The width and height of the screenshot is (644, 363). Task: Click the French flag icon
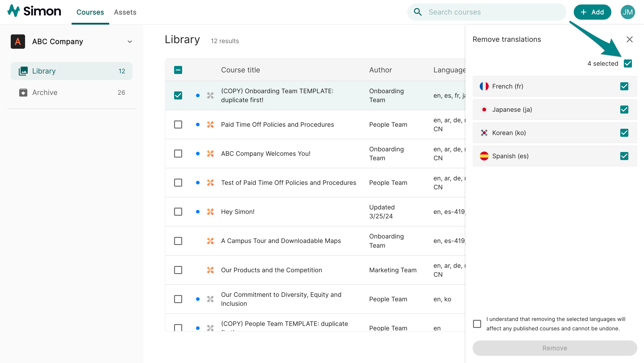[484, 86]
